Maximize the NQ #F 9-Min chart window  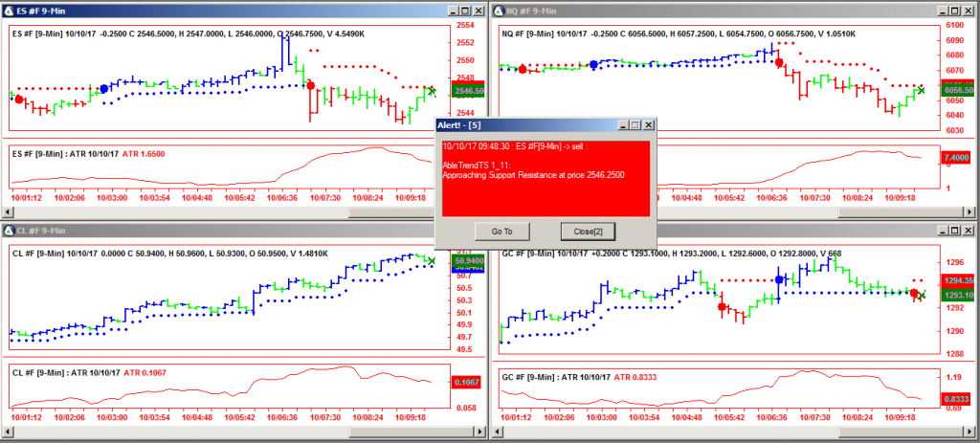(x=955, y=11)
